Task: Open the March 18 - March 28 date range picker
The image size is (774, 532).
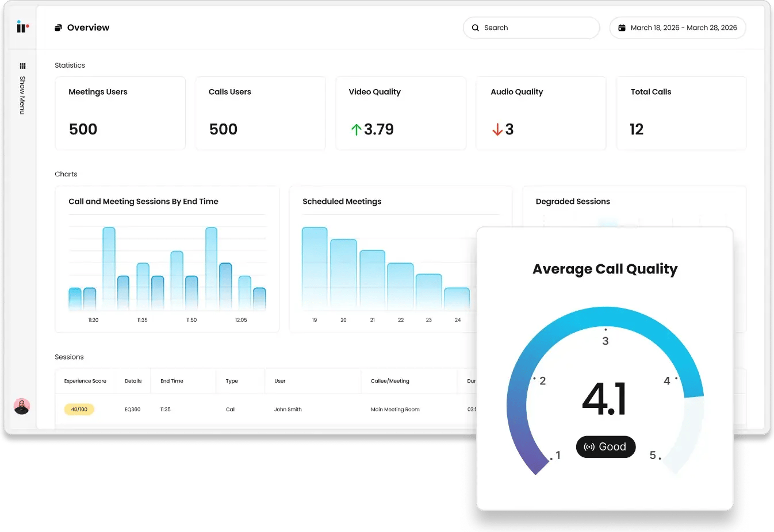Action: pos(677,28)
